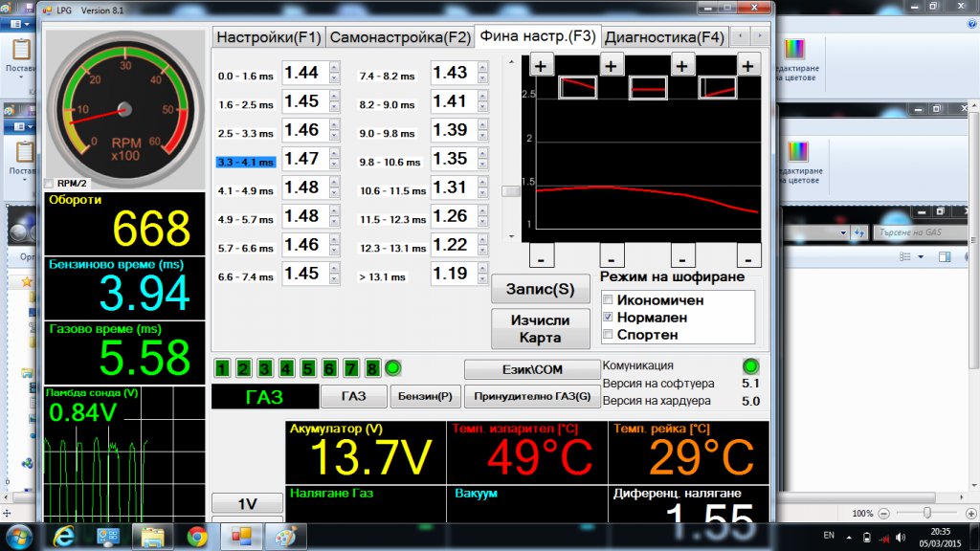Select the ascending curve preset icon
This screenshot has width=980, height=551.
(718, 88)
